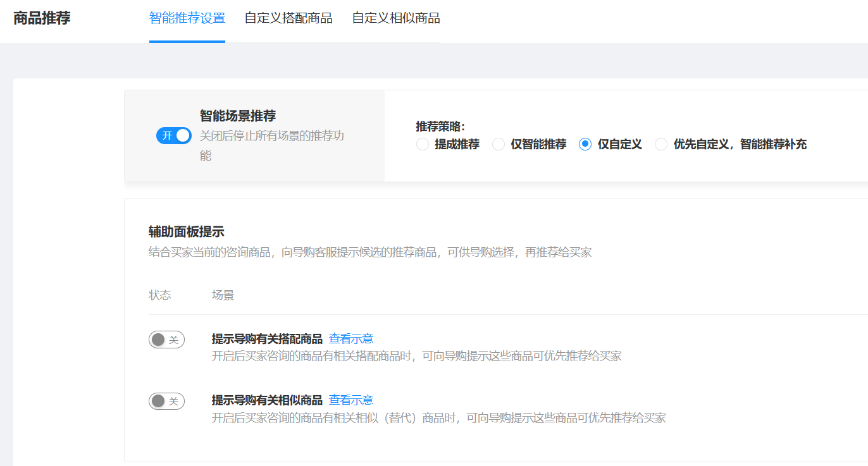The image size is (868, 466).
Task: Click description mentioning 相关搭配商品时
Action: [x=417, y=356]
